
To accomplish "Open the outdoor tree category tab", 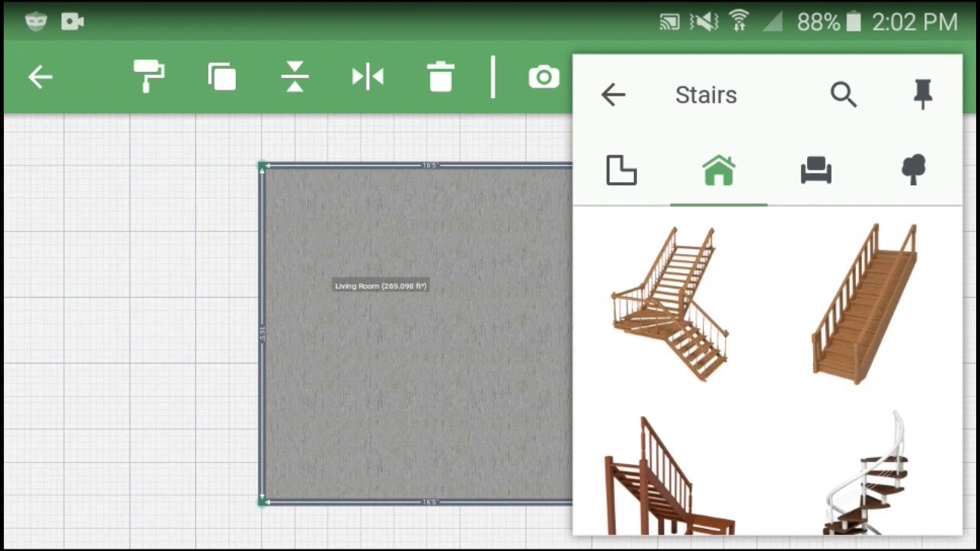I will pos(913,170).
